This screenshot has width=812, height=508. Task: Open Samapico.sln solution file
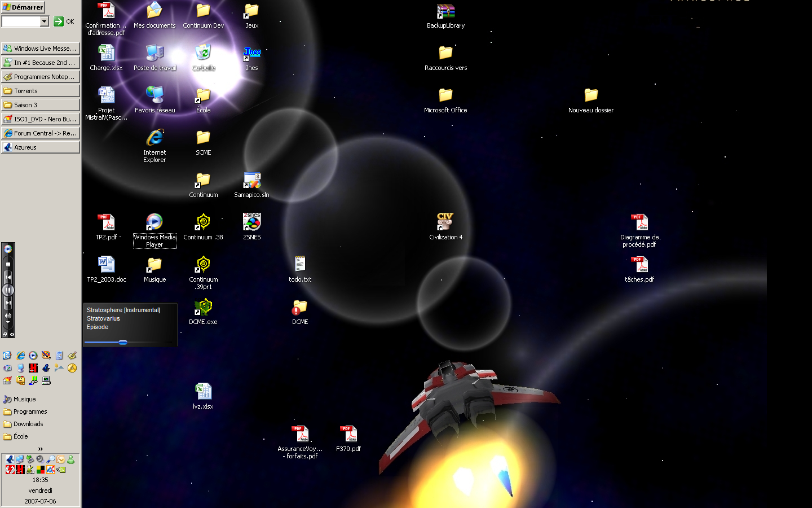coord(251,185)
